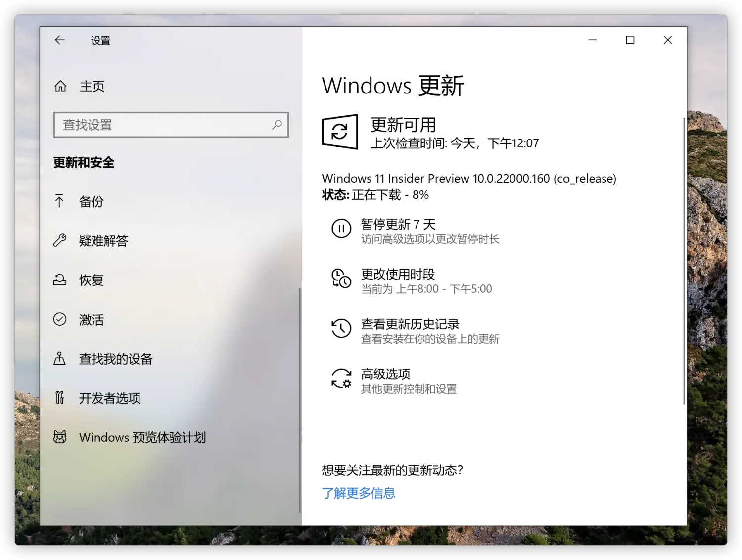This screenshot has width=742, height=560.
Task: Click the gear-sync icon for 高级选项
Action: pos(341,378)
